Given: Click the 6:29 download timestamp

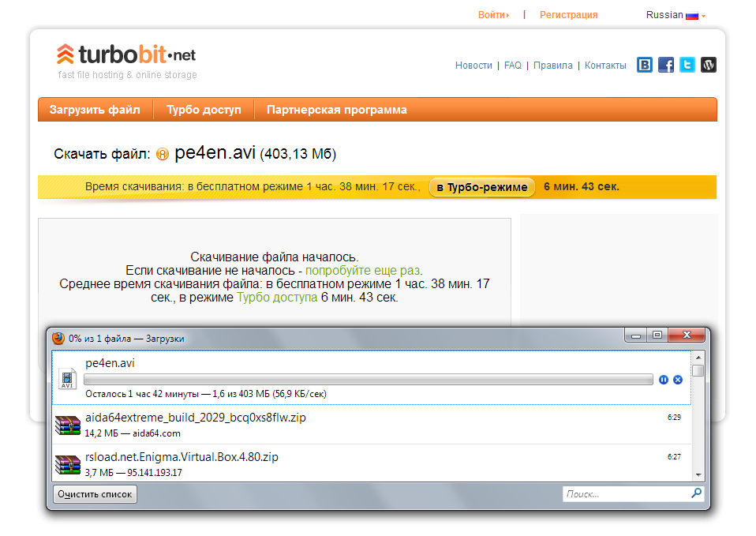Looking at the screenshot, I should tap(674, 418).
